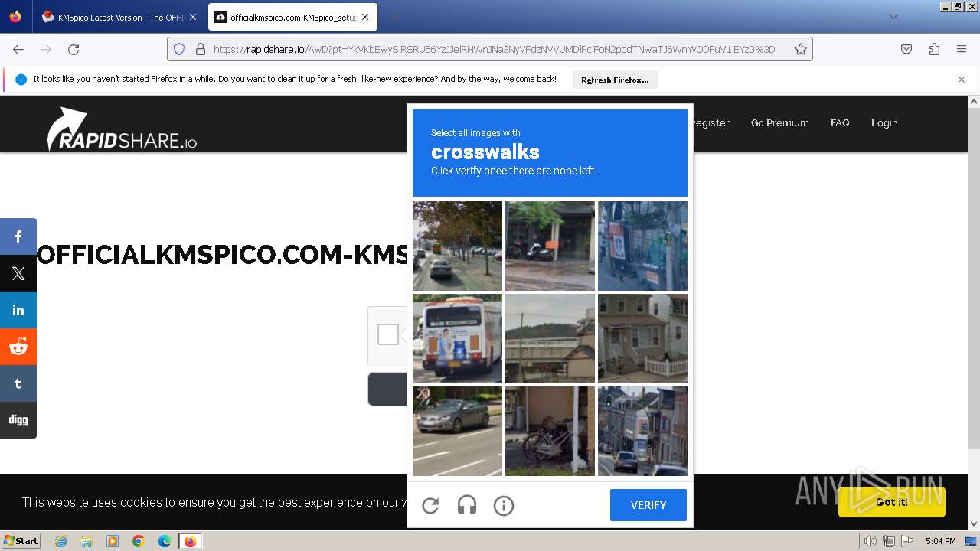Select the parked scooters storefront image

[x=550, y=246]
